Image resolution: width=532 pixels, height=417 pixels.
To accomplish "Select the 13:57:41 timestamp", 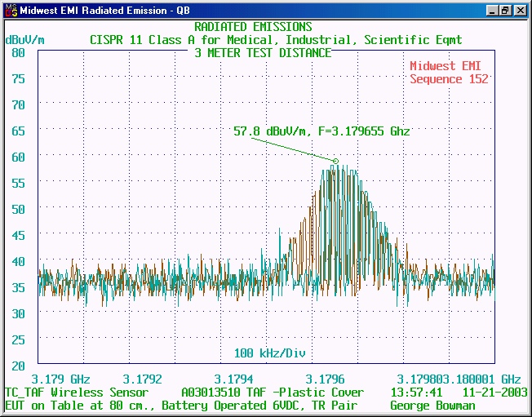I will click(x=416, y=393).
